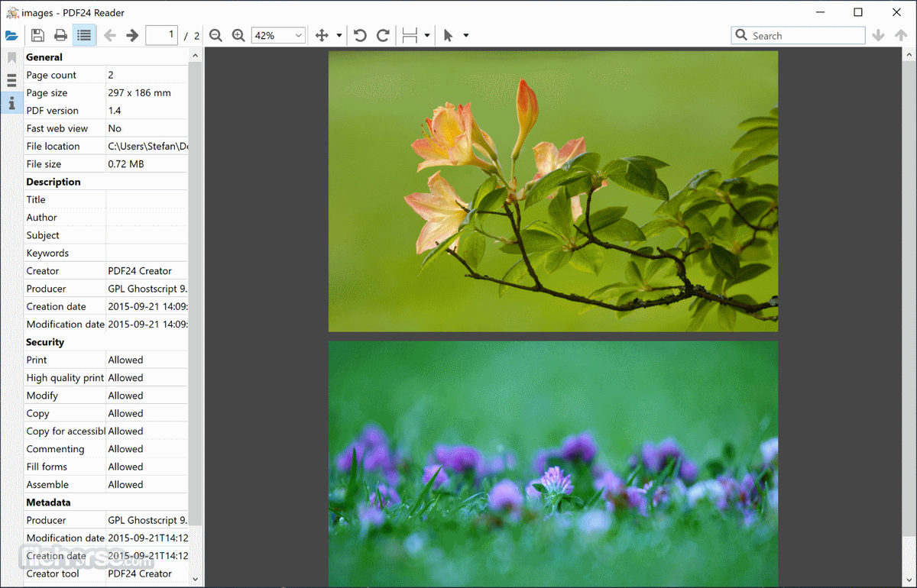Viewport: 917px width, 588px height.
Task: Select the General section header
Action: (44, 57)
